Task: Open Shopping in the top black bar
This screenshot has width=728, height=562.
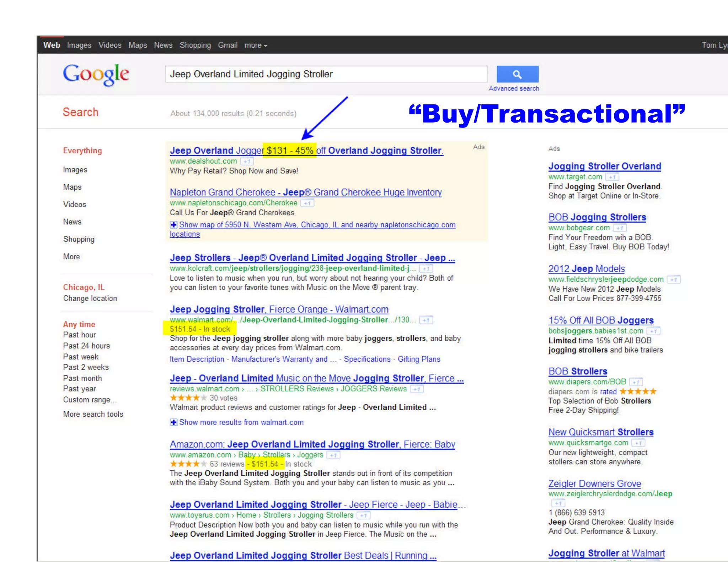Action: point(196,45)
